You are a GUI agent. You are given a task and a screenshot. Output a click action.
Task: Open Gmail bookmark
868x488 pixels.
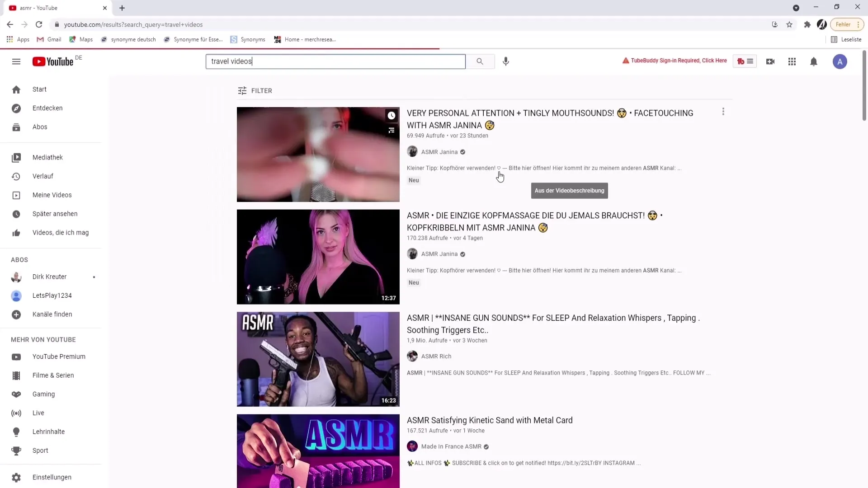pos(49,39)
